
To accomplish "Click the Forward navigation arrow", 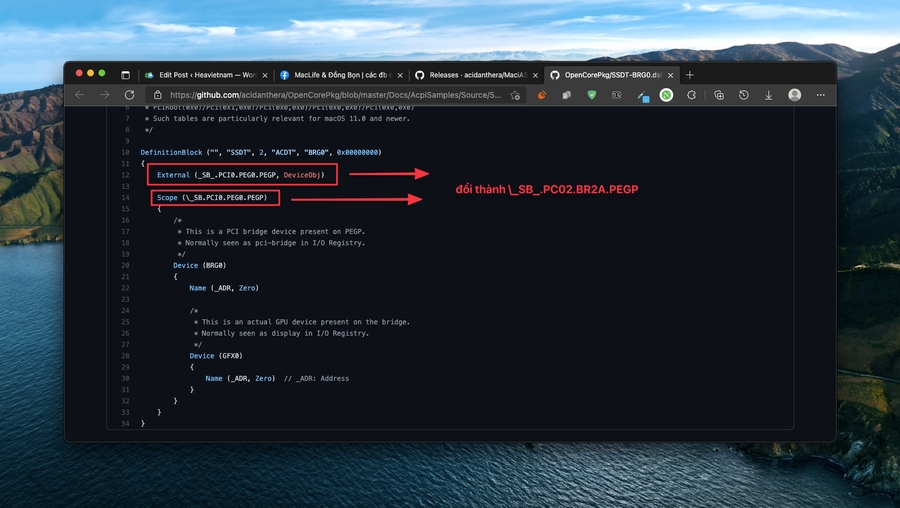I will coord(104,95).
